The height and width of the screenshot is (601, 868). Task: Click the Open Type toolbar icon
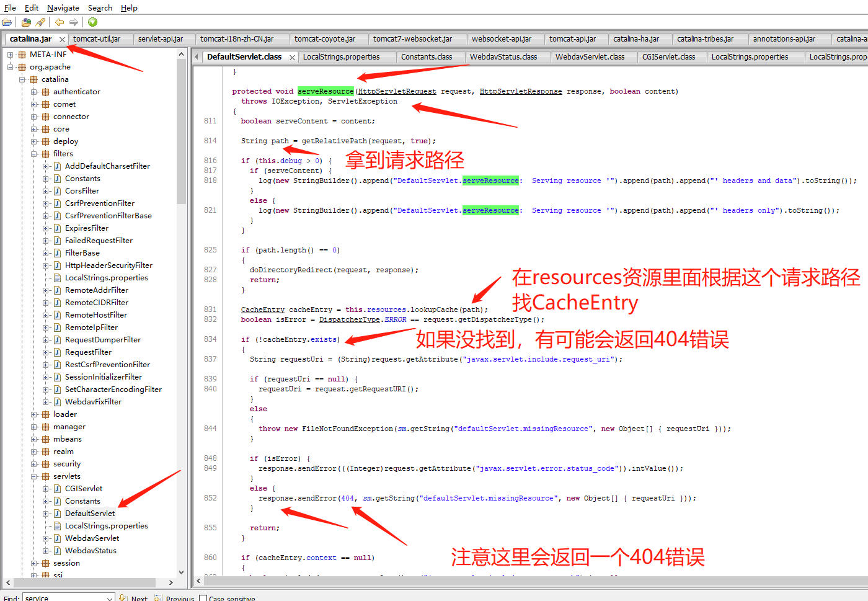click(26, 22)
